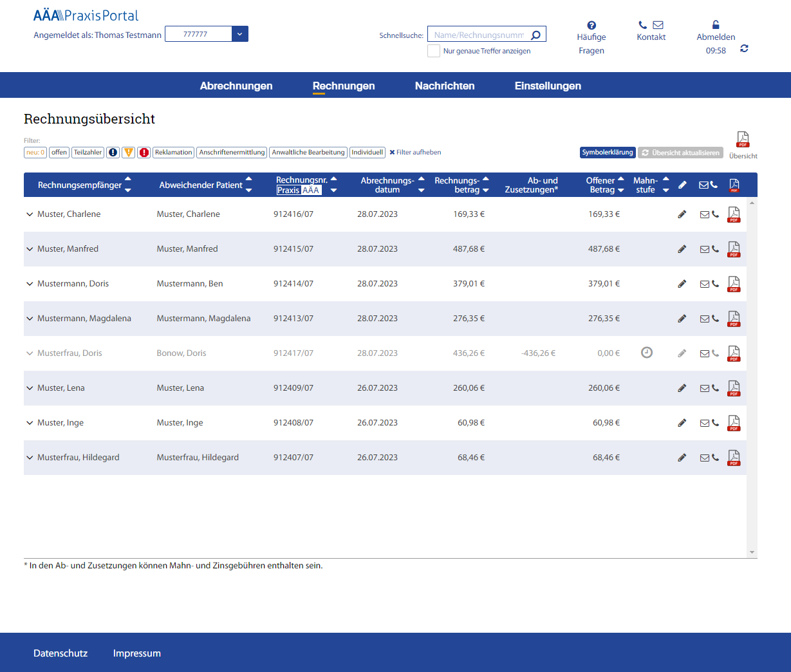Open the account number 777777 dropdown
This screenshot has width=791, height=672.
[x=239, y=34]
